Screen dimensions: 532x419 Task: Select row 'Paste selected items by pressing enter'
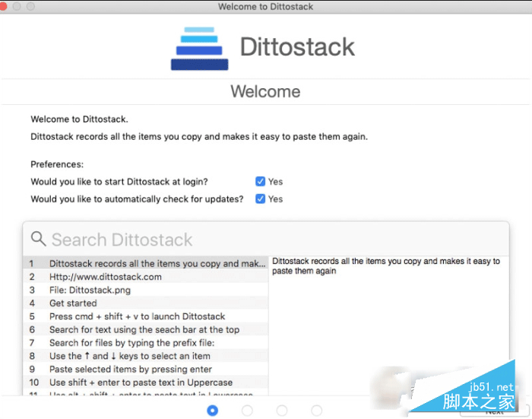coord(146,369)
